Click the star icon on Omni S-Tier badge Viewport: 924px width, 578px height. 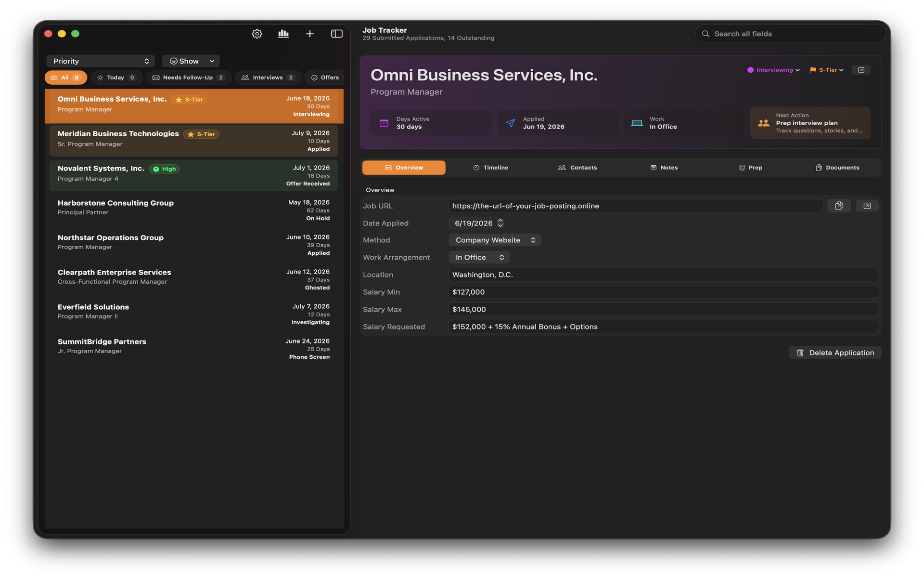coord(179,100)
